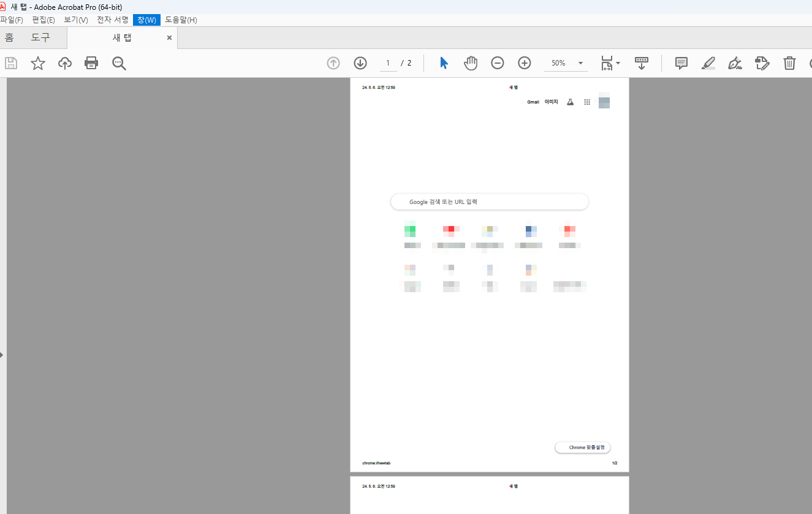Click the Chrome 맞춤설정 button in the document
The width and height of the screenshot is (812, 514).
click(582, 447)
